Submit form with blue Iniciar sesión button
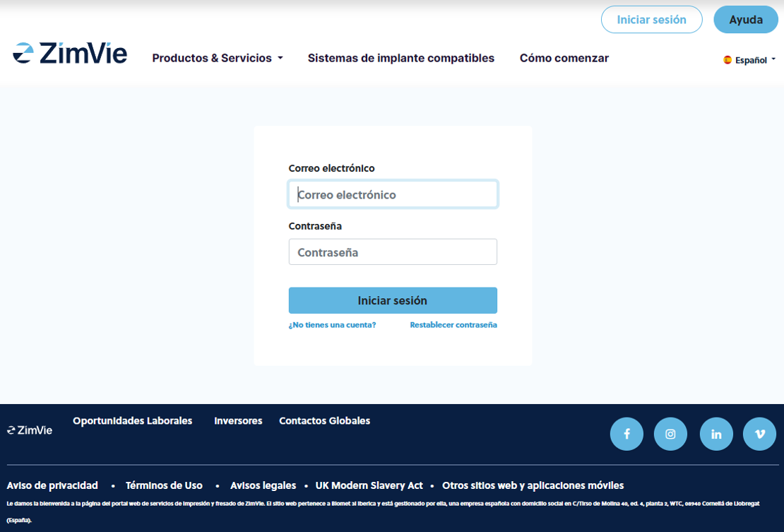 pos(393,300)
